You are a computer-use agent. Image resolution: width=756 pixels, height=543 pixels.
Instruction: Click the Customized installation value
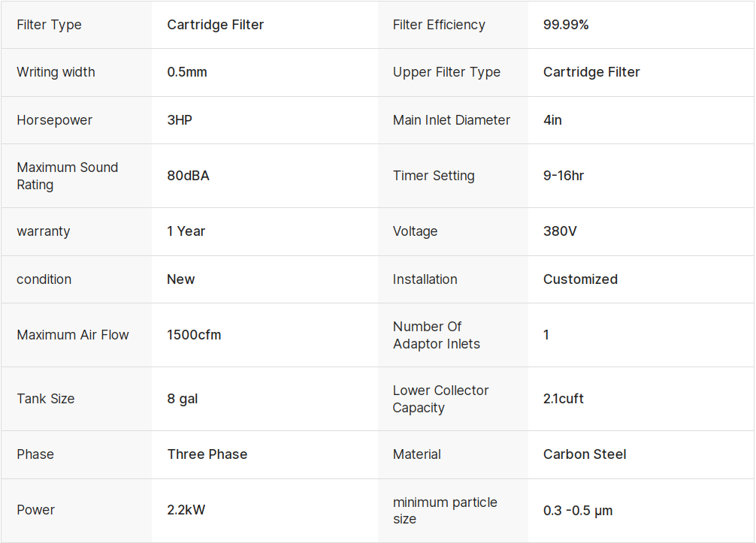pos(580,279)
